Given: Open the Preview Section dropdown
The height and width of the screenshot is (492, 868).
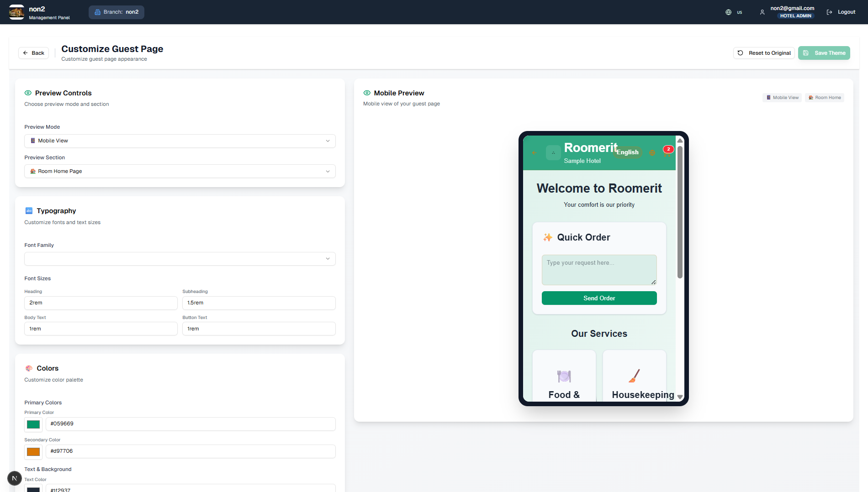Looking at the screenshot, I should pyautogui.click(x=180, y=171).
